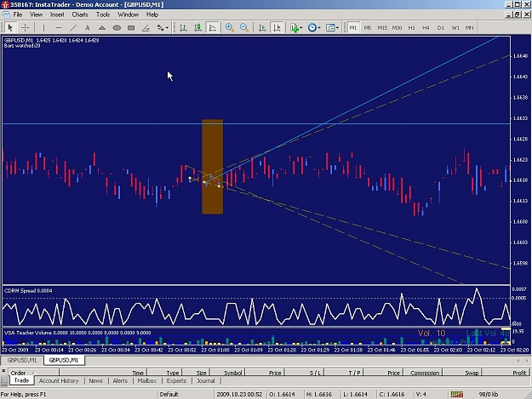Switch to the H4 timeframe

[426, 28]
